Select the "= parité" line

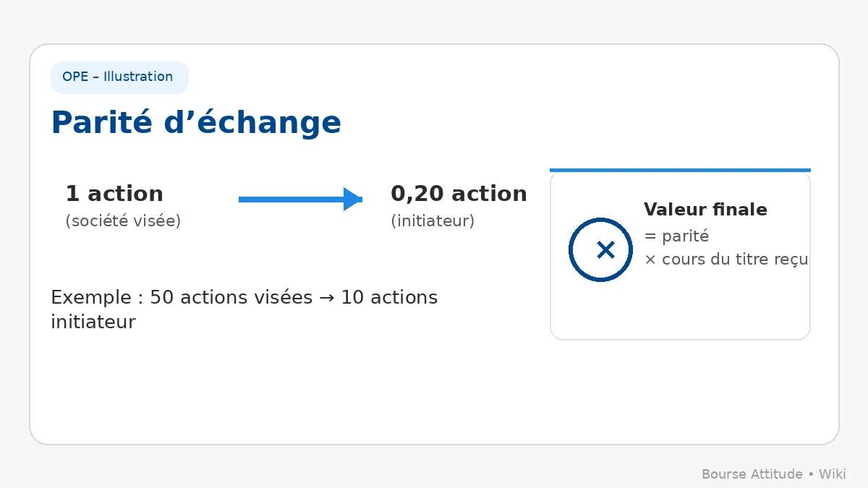click(x=676, y=236)
